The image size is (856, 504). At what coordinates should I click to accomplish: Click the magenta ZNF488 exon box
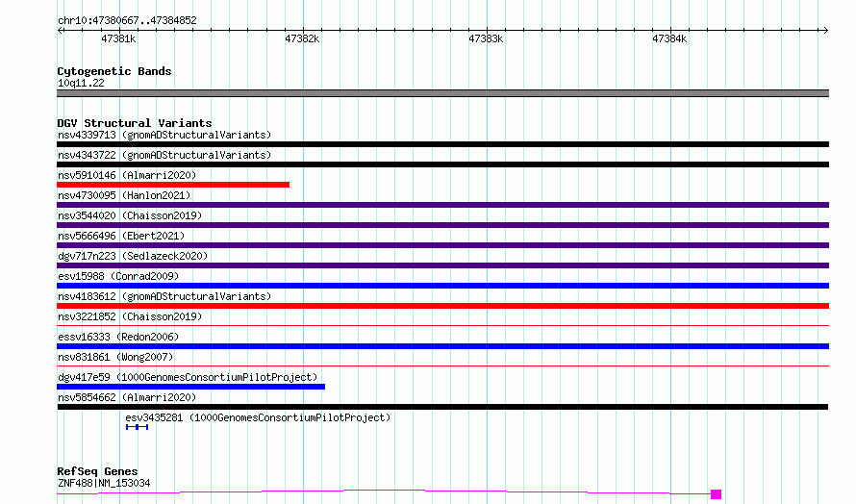click(x=717, y=494)
